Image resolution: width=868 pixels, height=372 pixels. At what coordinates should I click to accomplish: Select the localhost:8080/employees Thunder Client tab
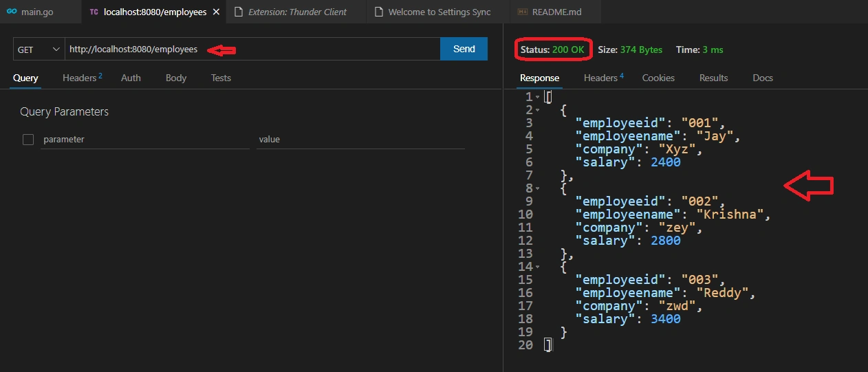(x=154, y=12)
